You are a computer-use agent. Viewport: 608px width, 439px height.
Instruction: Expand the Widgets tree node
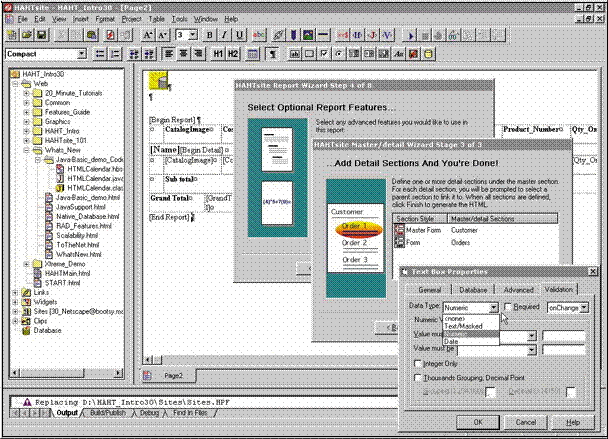(x=15, y=302)
